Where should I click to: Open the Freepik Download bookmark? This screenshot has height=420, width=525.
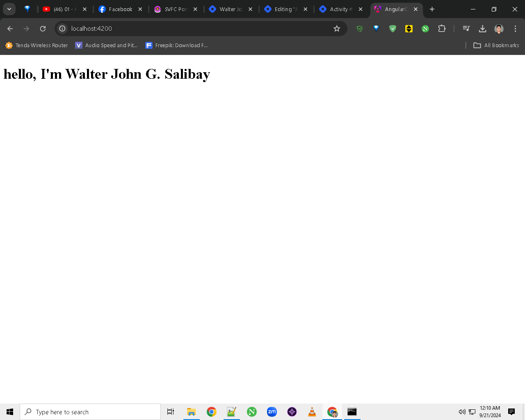[x=177, y=46]
